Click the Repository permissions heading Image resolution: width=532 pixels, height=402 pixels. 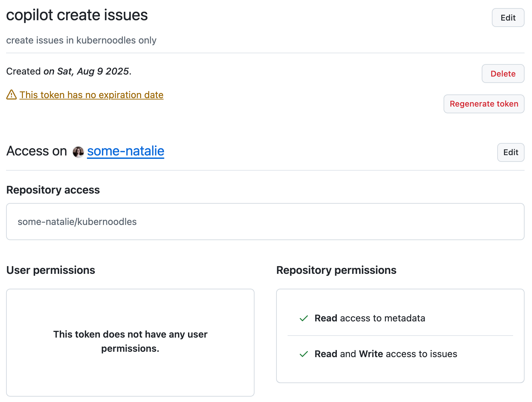tap(336, 270)
